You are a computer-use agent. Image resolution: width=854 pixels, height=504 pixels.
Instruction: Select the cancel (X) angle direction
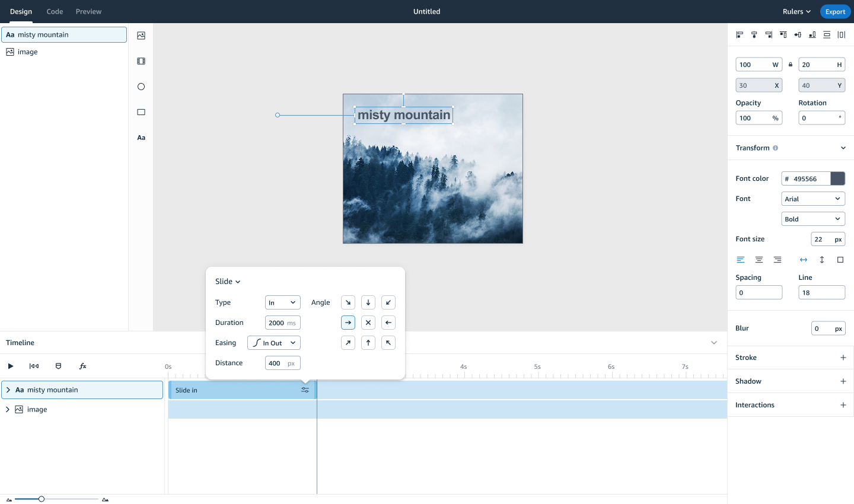368,323
